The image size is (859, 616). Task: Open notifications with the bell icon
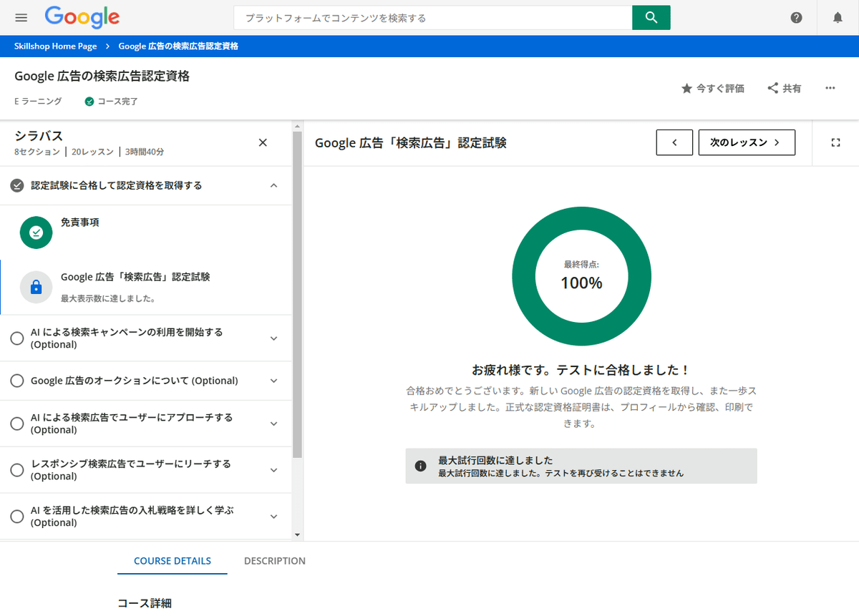pos(837,17)
